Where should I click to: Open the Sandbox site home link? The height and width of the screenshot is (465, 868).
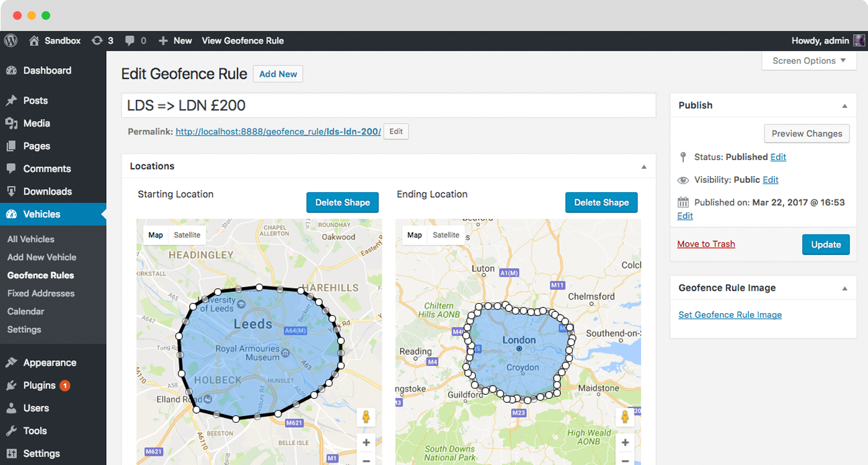pyautogui.click(x=55, y=40)
